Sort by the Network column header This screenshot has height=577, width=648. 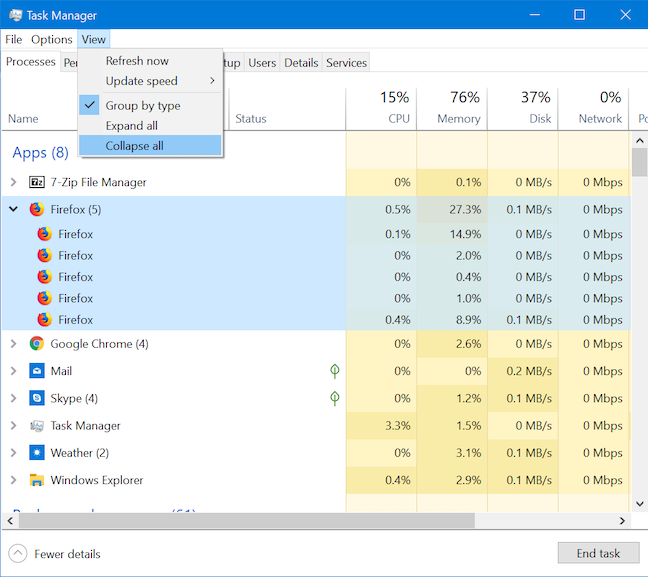point(593,108)
